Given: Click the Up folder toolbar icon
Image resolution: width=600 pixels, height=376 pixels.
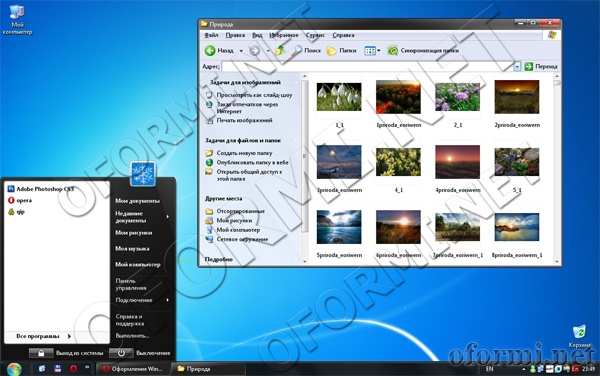Looking at the screenshot, I should click(280, 50).
